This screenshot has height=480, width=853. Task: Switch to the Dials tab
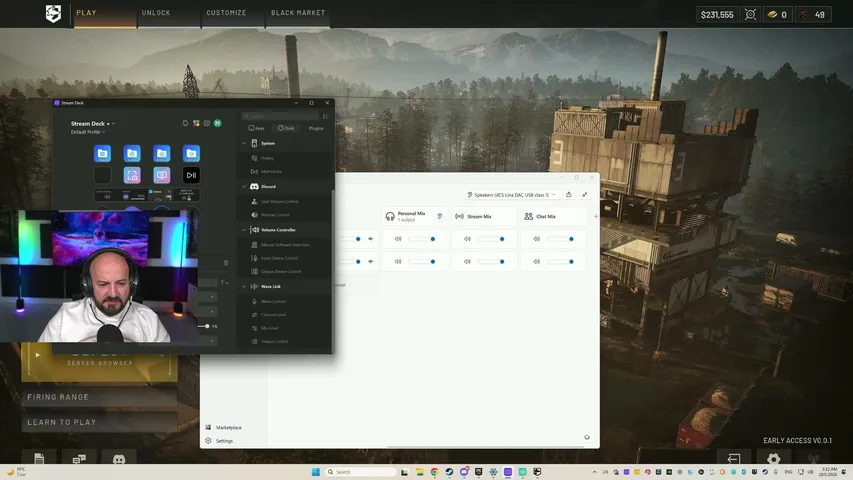click(286, 128)
